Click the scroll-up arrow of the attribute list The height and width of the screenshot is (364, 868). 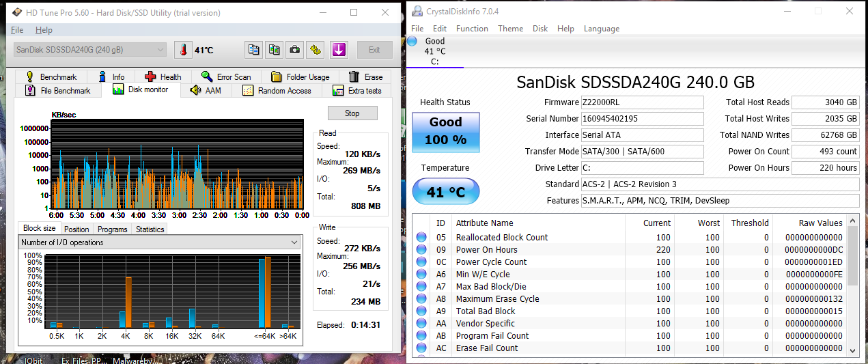[x=853, y=221]
